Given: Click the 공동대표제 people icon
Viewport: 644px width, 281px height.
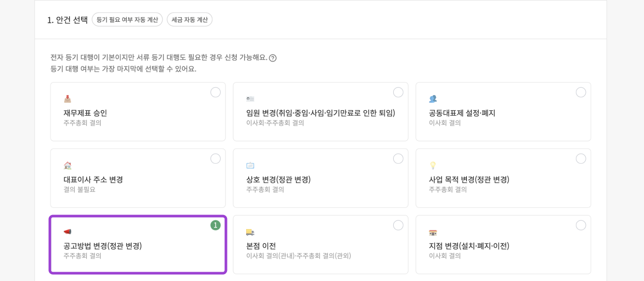Looking at the screenshot, I should 433,99.
